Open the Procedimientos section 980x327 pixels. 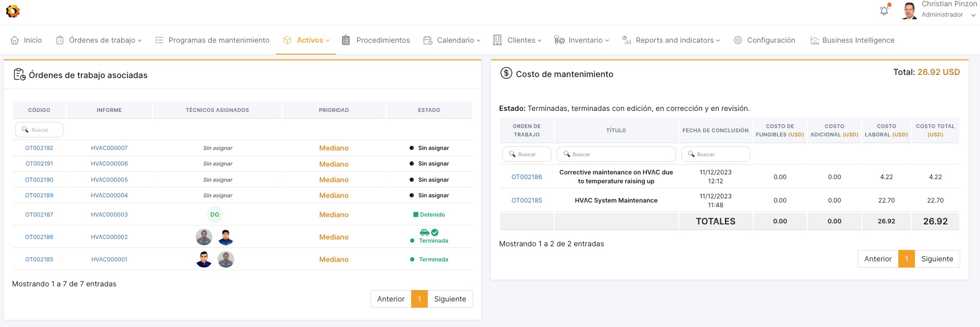pos(383,40)
